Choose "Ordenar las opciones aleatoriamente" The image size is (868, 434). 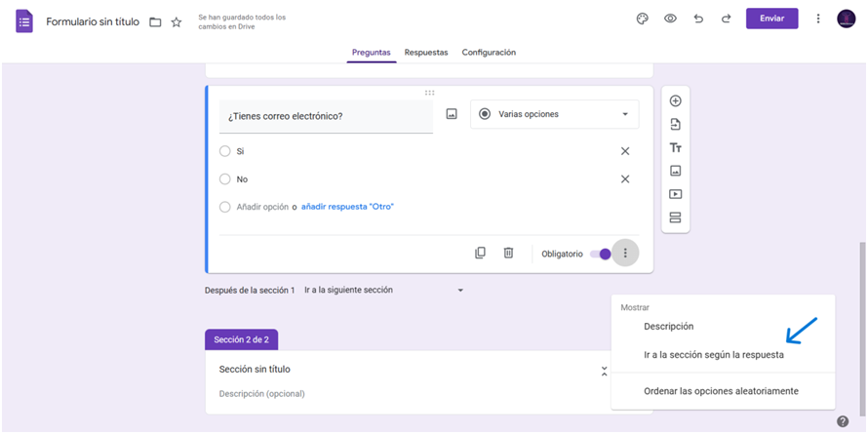coord(723,391)
